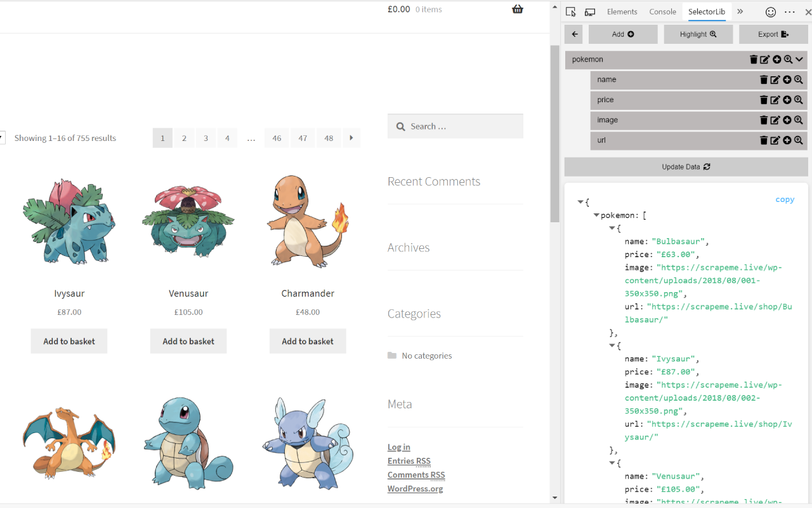Click the Highlight button in SelectorLib
This screenshot has height=508, width=812.
pos(698,34)
